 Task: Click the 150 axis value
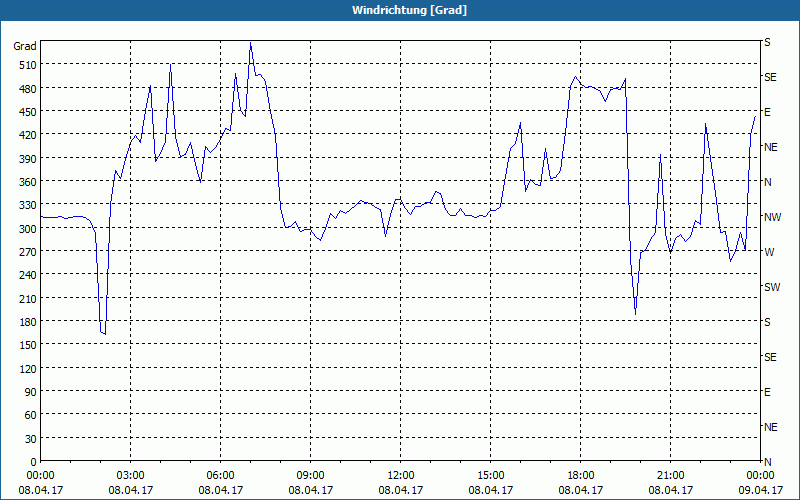coord(28,345)
